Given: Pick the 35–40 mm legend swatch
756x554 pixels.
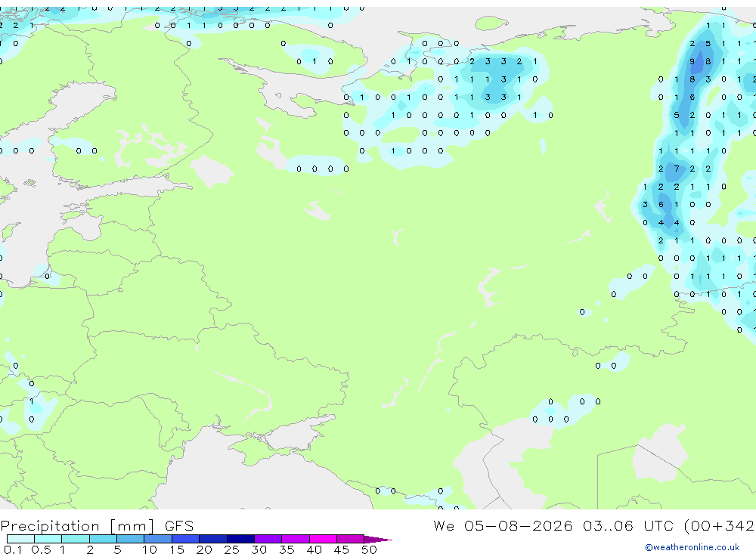Looking at the screenshot, I should coord(295,539).
